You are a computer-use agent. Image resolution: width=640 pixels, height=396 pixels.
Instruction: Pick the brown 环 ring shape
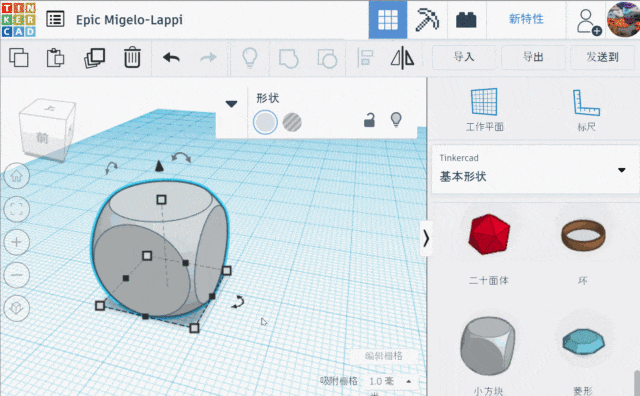[x=583, y=235]
